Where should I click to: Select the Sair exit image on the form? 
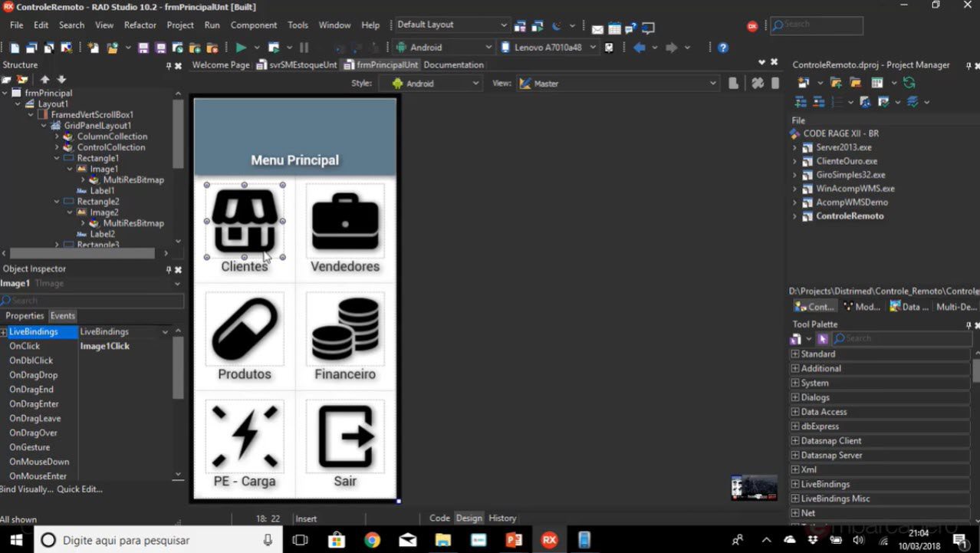(345, 436)
